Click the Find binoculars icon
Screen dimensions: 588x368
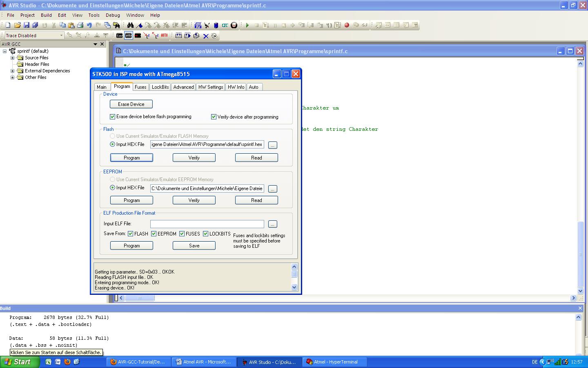[130, 25]
